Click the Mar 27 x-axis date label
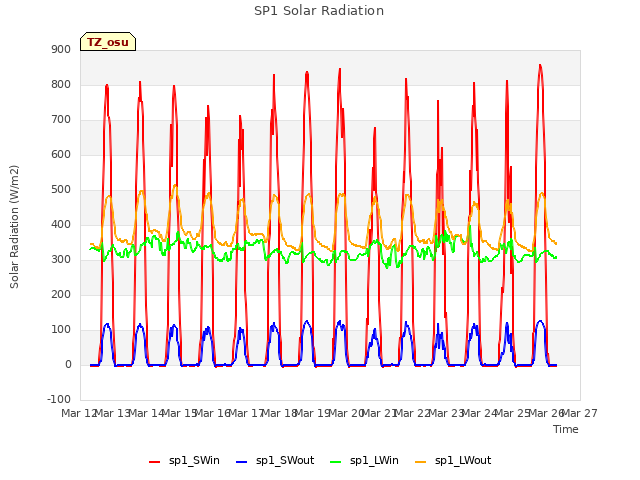The height and width of the screenshot is (480, 640). (x=580, y=413)
